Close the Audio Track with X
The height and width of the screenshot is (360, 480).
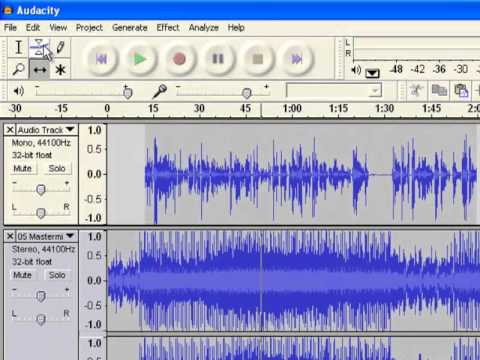(x=10, y=130)
